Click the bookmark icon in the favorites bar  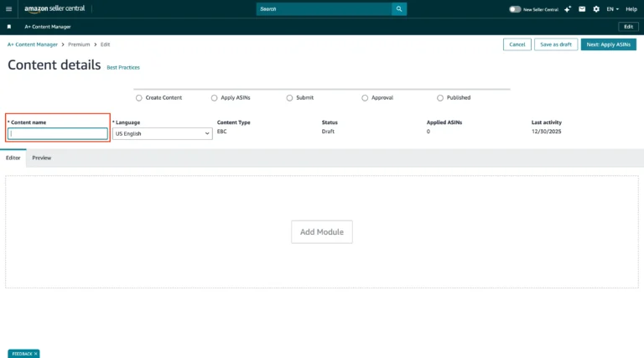click(x=9, y=27)
